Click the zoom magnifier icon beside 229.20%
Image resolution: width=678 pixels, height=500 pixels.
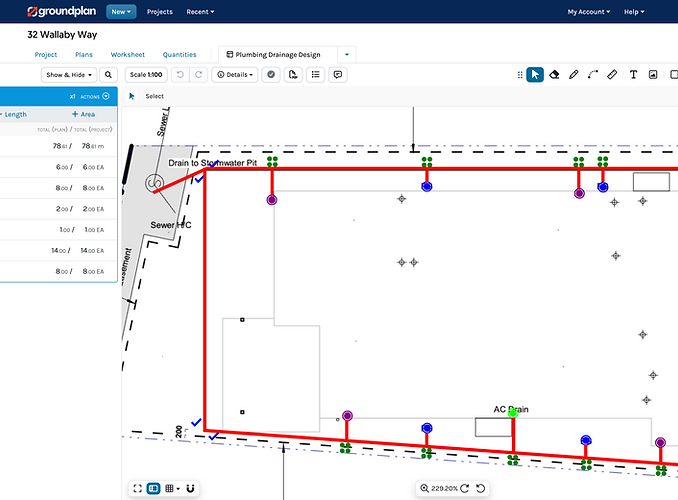pos(425,488)
